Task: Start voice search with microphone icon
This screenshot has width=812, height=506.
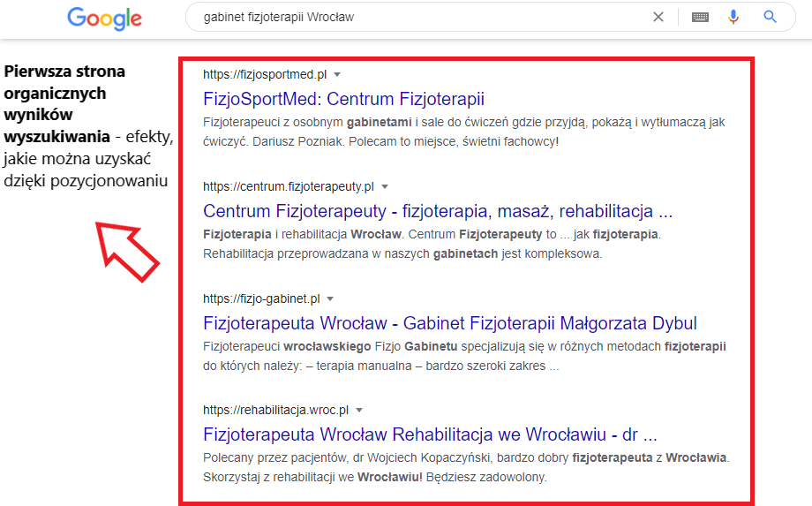Action: [x=733, y=17]
